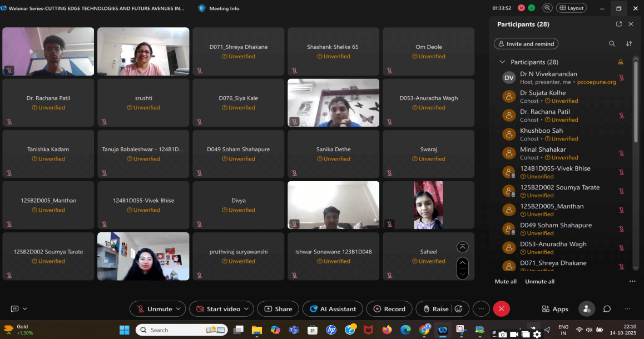This screenshot has width=644, height=339.
Task: Open the chat panel icon
Action: [x=607, y=309]
